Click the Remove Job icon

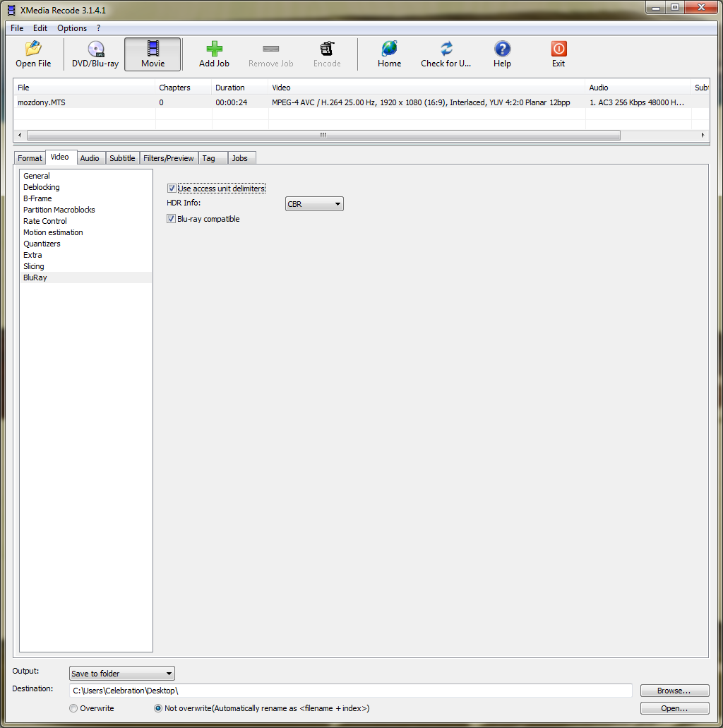(270, 48)
